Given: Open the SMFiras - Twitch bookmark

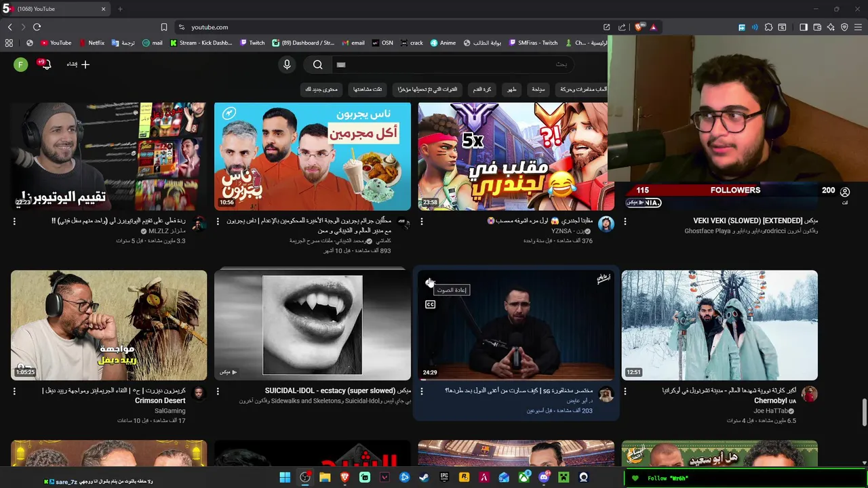Looking at the screenshot, I should point(532,43).
